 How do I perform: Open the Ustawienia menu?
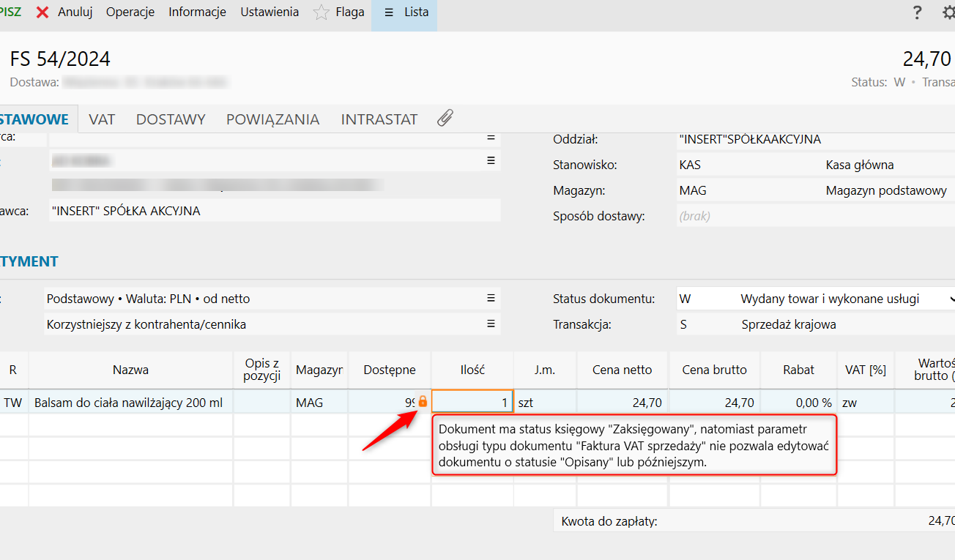click(x=270, y=12)
